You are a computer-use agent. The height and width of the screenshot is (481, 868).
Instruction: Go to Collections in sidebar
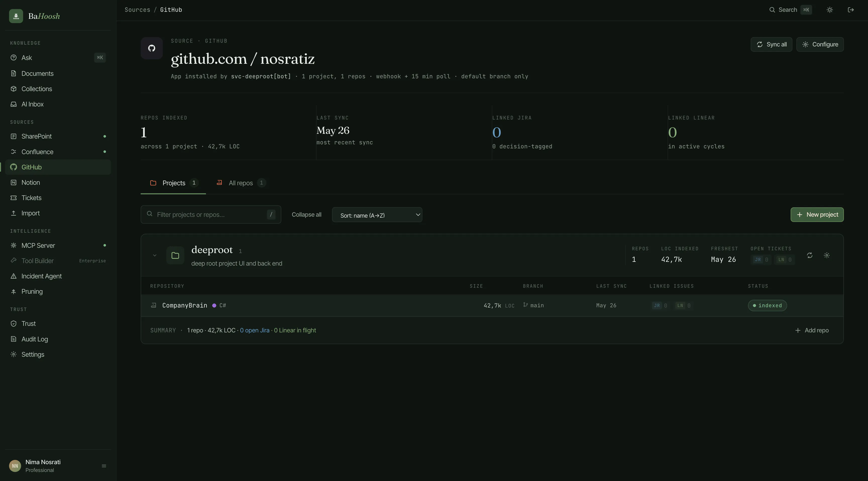(58, 89)
